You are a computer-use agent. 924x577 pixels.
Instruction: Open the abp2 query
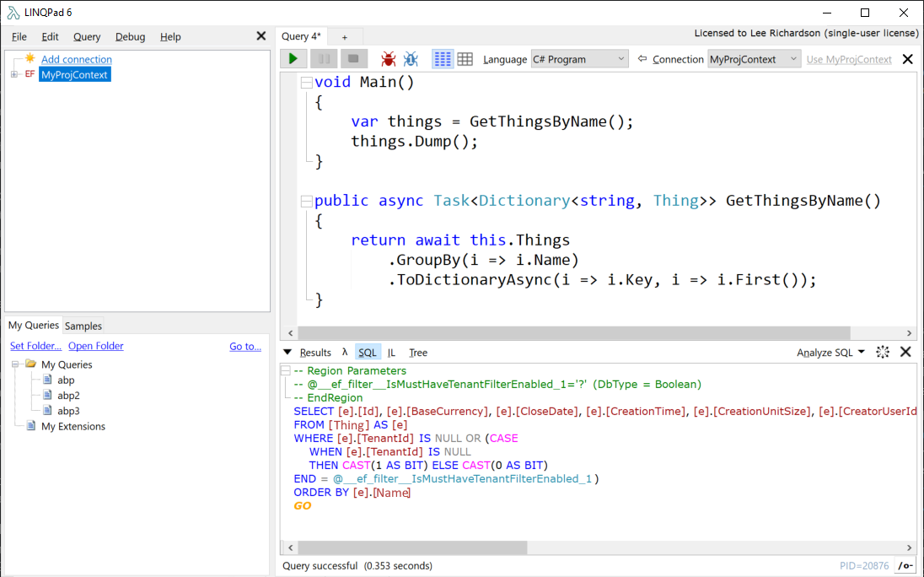[x=68, y=396]
